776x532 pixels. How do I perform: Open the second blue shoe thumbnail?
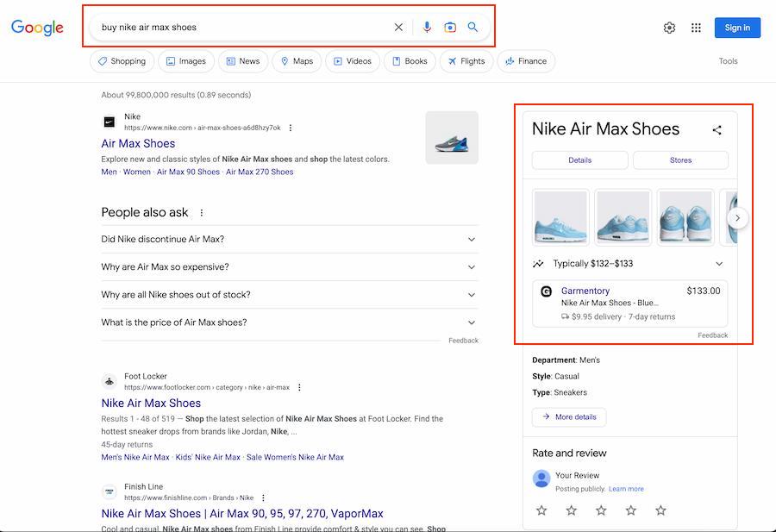(x=623, y=217)
